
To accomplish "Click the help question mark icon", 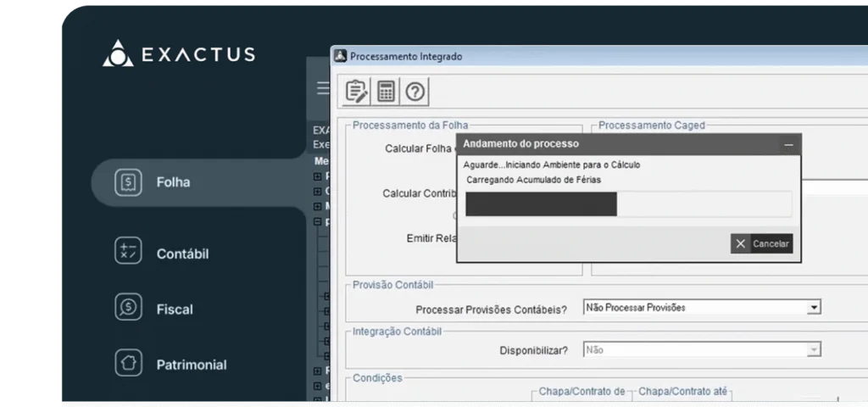I will [415, 91].
